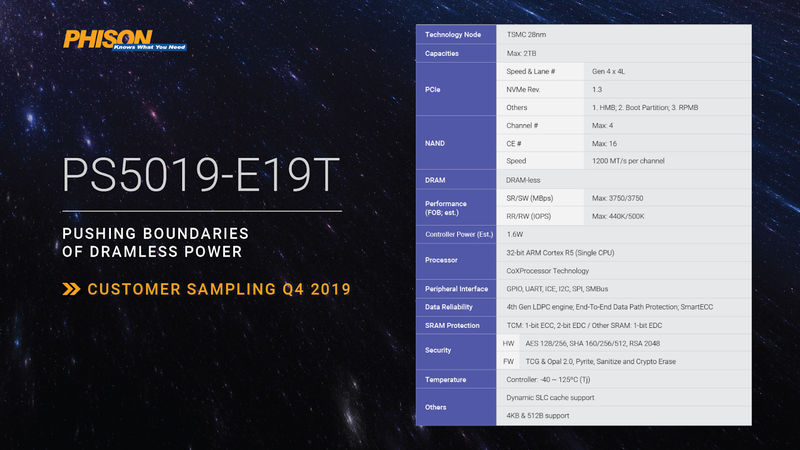This screenshot has width=800, height=450.
Task: Click the '1.6W' value
Action: (x=515, y=234)
